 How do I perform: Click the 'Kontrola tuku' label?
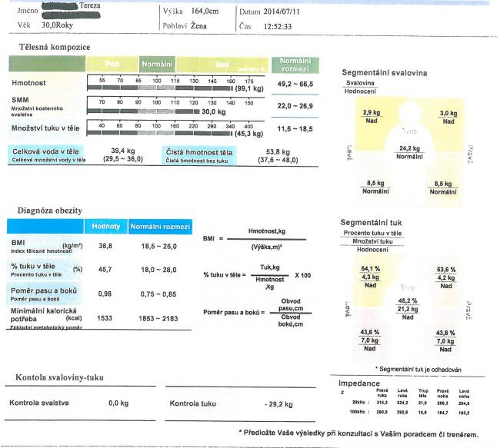[193, 403]
